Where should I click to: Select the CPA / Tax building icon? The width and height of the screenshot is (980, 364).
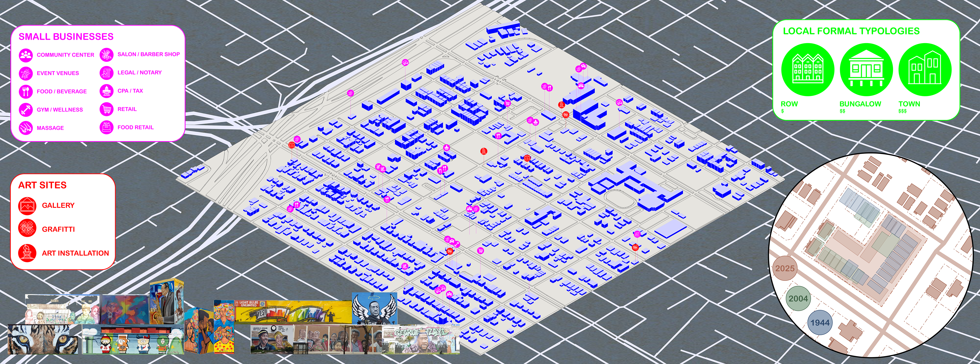click(x=106, y=91)
